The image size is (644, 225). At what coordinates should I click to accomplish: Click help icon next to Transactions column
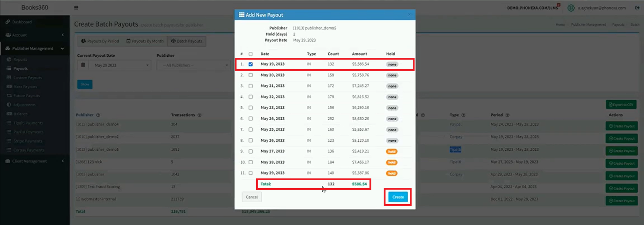tap(199, 115)
